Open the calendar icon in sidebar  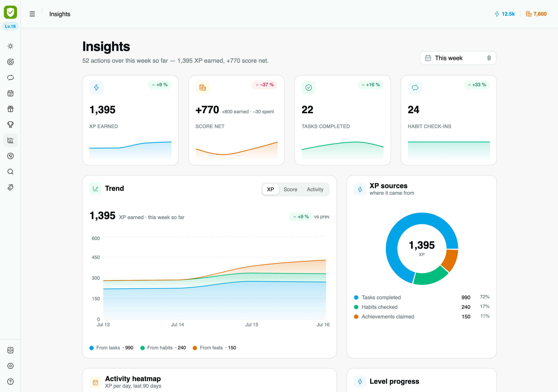[10, 93]
